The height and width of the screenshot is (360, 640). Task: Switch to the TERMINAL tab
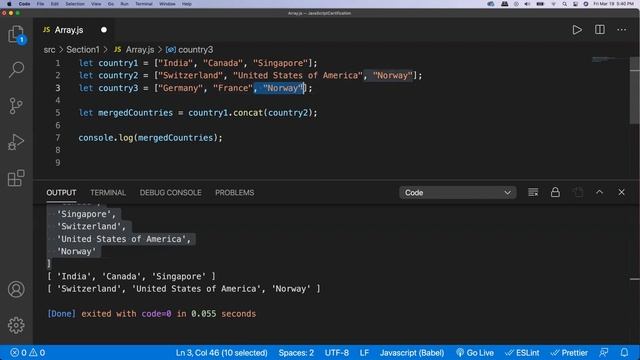108,193
